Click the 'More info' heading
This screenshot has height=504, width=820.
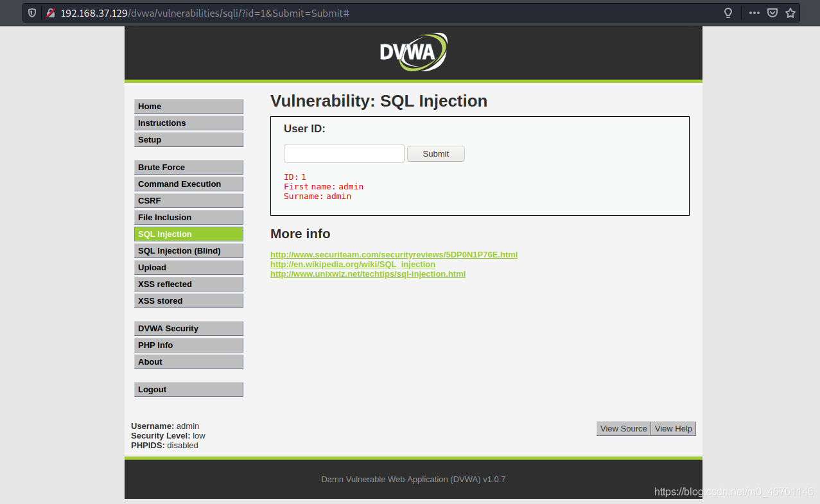301,234
